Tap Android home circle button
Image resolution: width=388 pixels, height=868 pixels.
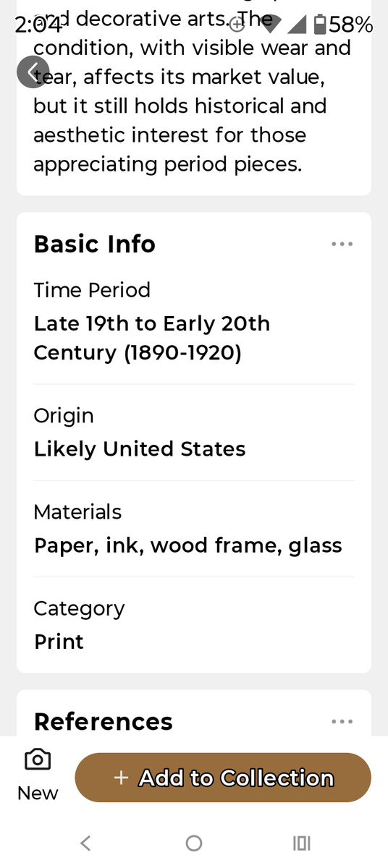[193, 843]
